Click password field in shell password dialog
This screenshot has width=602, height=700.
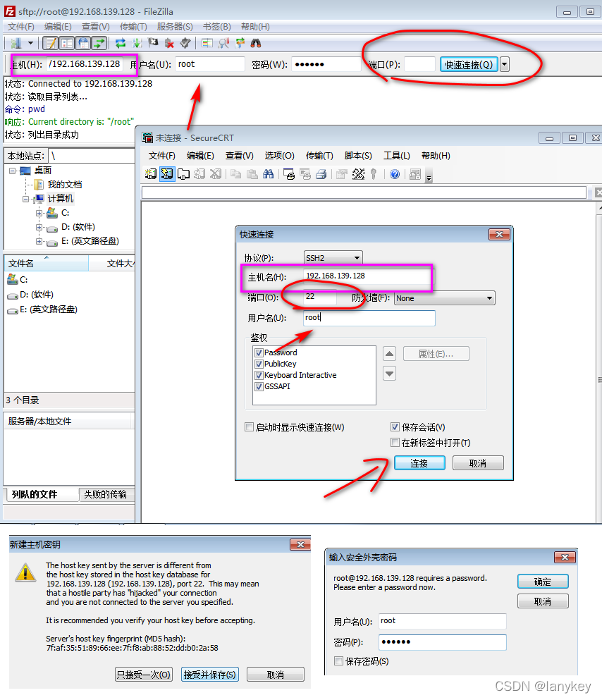[442, 642]
